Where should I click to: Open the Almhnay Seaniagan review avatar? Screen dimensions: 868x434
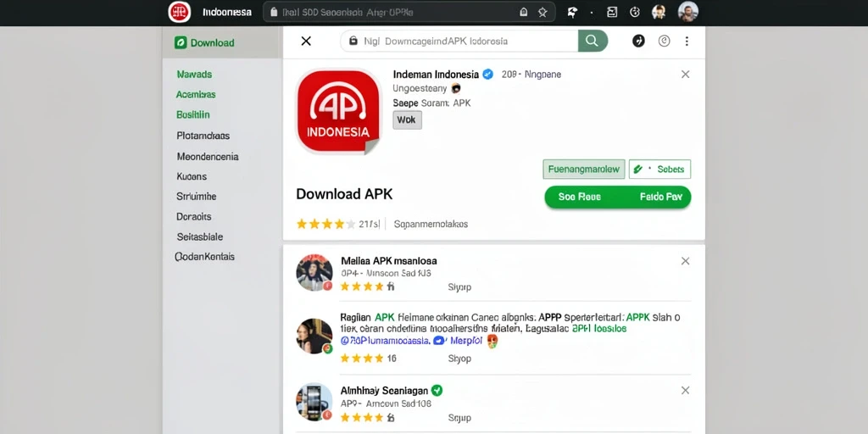(x=314, y=402)
